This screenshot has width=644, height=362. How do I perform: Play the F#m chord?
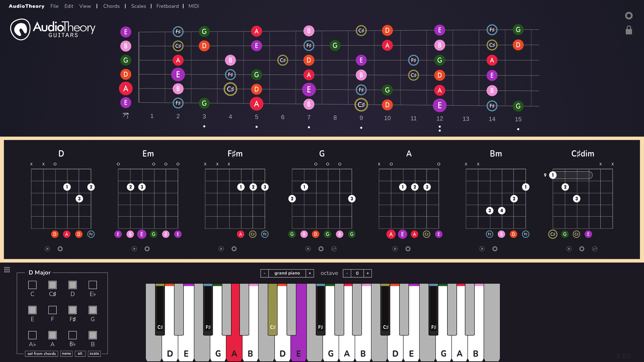(221, 249)
